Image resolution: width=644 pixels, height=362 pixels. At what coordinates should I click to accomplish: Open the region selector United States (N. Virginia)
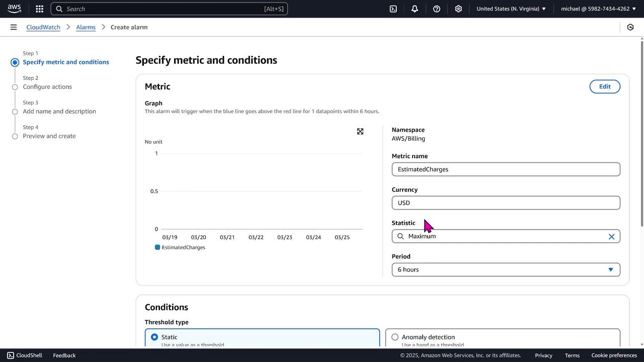(x=511, y=9)
